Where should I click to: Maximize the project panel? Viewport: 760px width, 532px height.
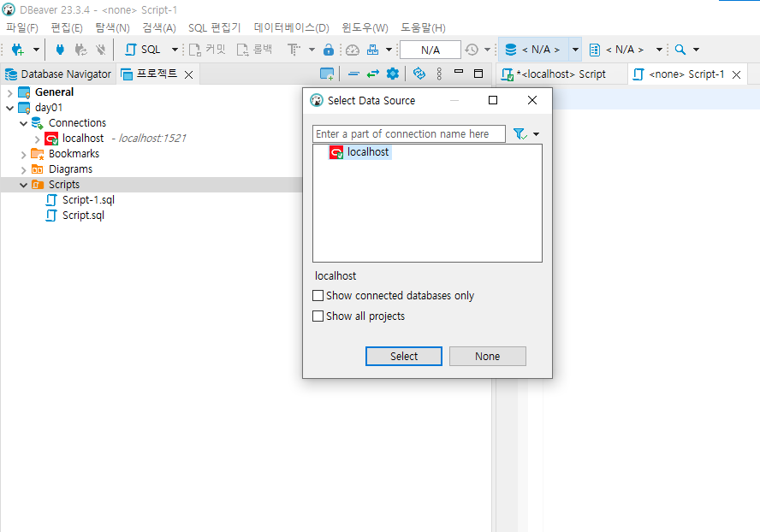pos(478,74)
